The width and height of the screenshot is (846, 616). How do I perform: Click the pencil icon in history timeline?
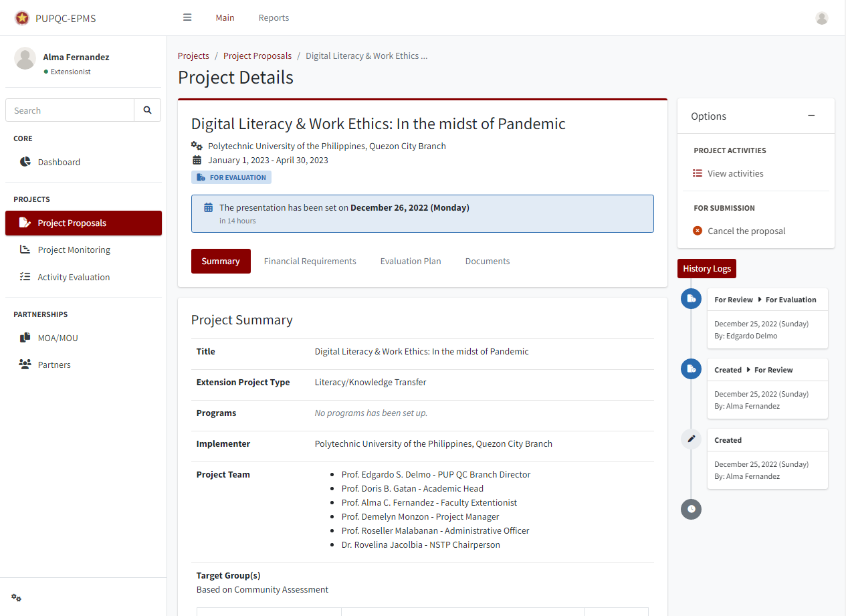coord(691,439)
